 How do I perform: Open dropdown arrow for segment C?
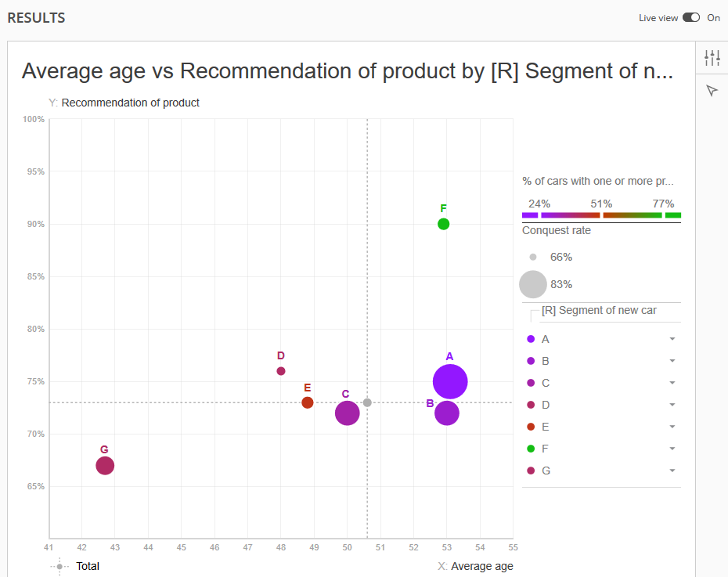pos(672,383)
